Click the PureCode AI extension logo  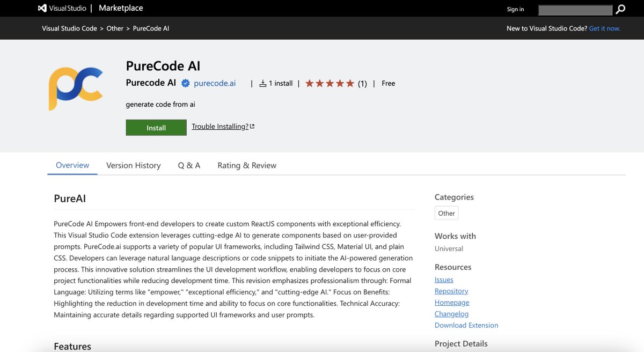click(76, 88)
